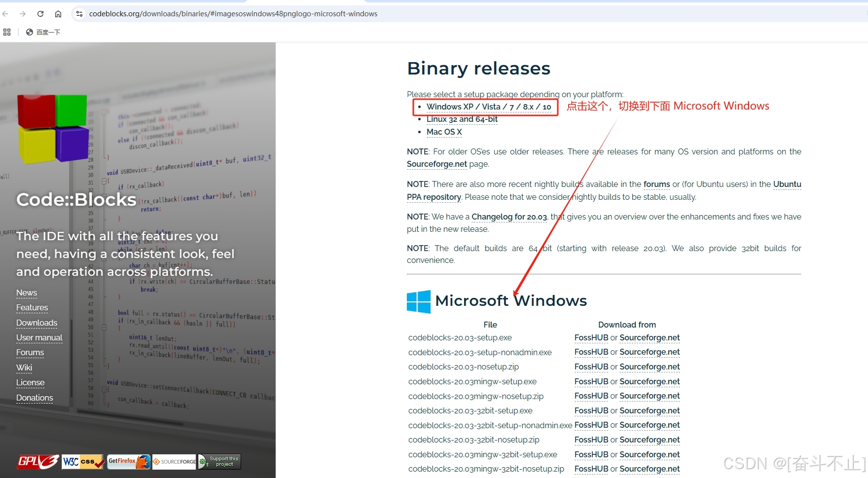Click the browser back arrow

pyautogui.click(x=5, y=14)
